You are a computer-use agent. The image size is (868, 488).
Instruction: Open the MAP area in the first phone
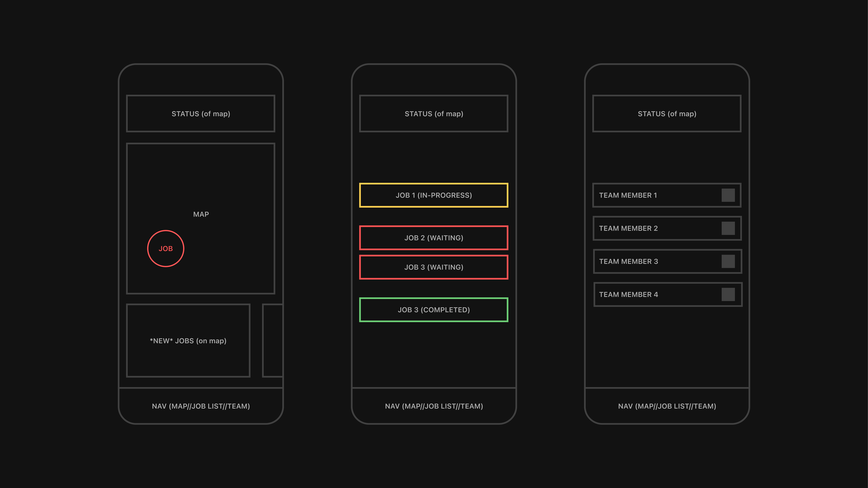200,218
